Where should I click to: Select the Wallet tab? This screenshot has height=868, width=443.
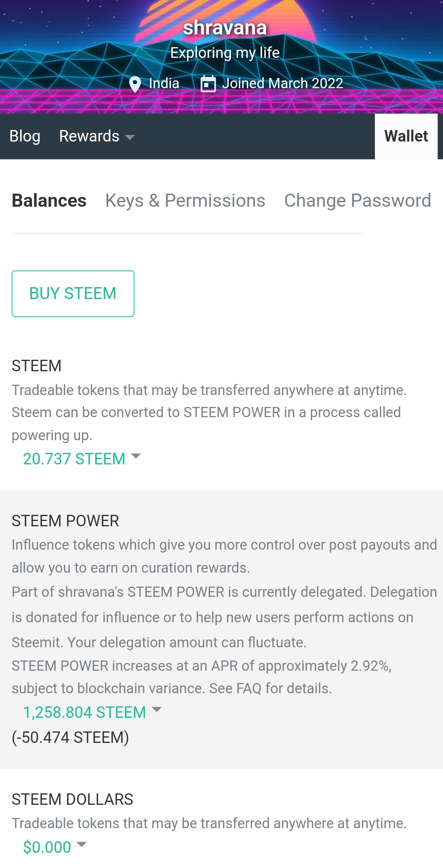(406, 136)
